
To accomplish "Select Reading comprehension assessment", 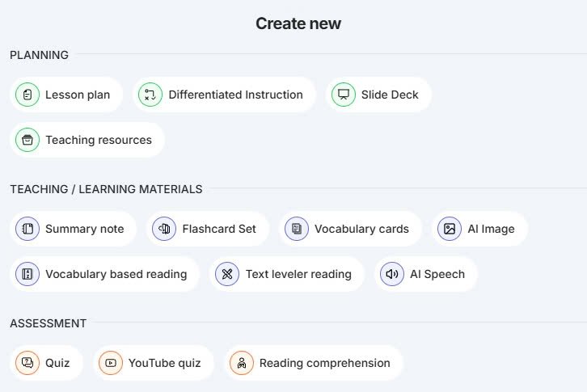I will (314, 363).
